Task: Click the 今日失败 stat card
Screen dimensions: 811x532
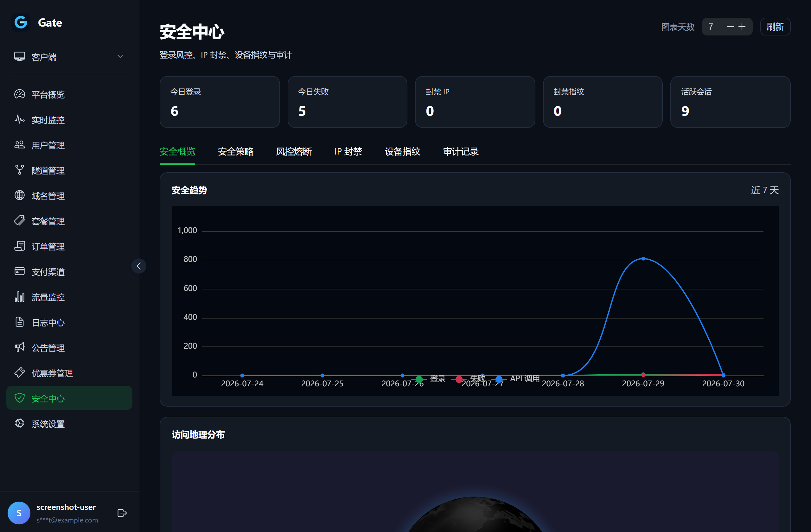Action: coord(347,102)
